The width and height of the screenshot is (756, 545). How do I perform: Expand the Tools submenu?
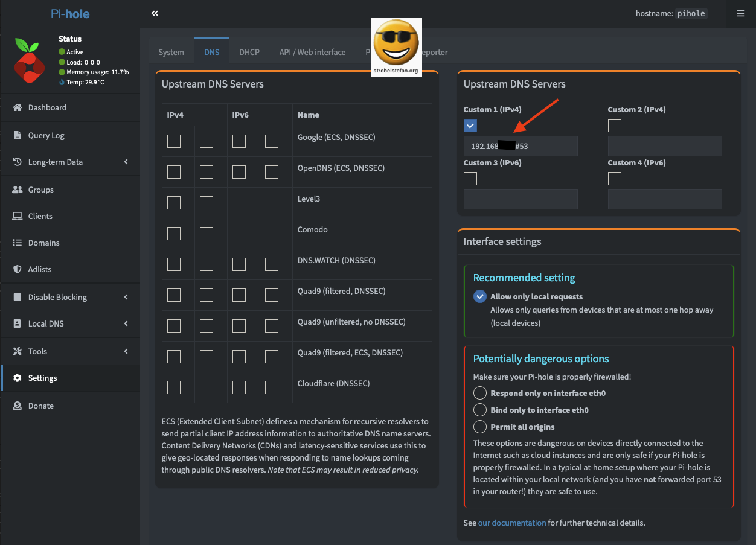pyautogui.click(x=126, y=351)
